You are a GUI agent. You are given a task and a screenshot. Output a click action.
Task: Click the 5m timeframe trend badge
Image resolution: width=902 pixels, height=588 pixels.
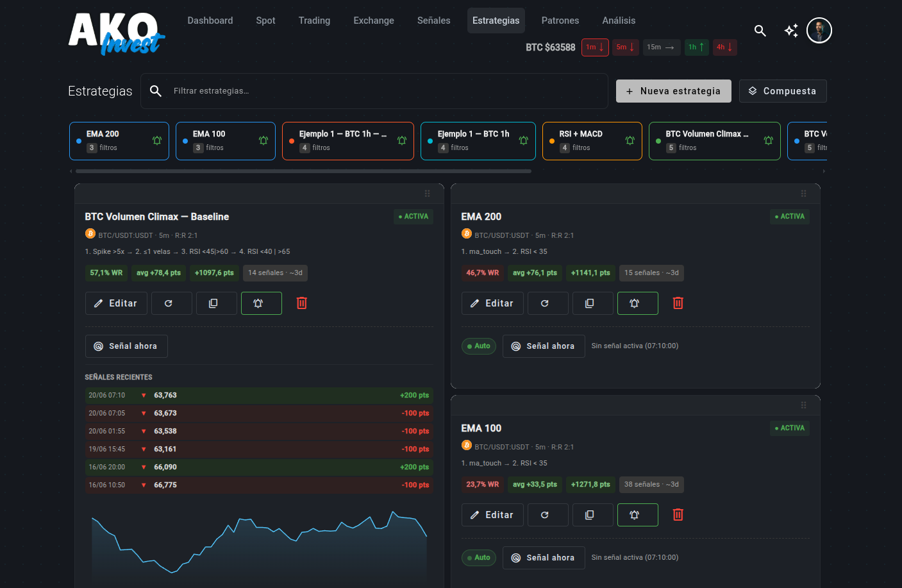point(626,47)
